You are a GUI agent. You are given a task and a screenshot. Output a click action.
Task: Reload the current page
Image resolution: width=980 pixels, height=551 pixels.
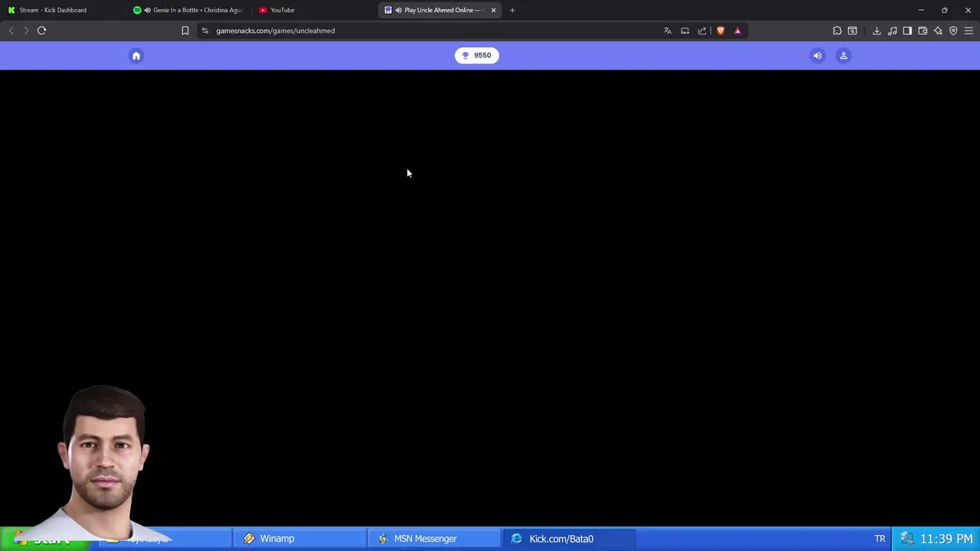click(41, 31)
